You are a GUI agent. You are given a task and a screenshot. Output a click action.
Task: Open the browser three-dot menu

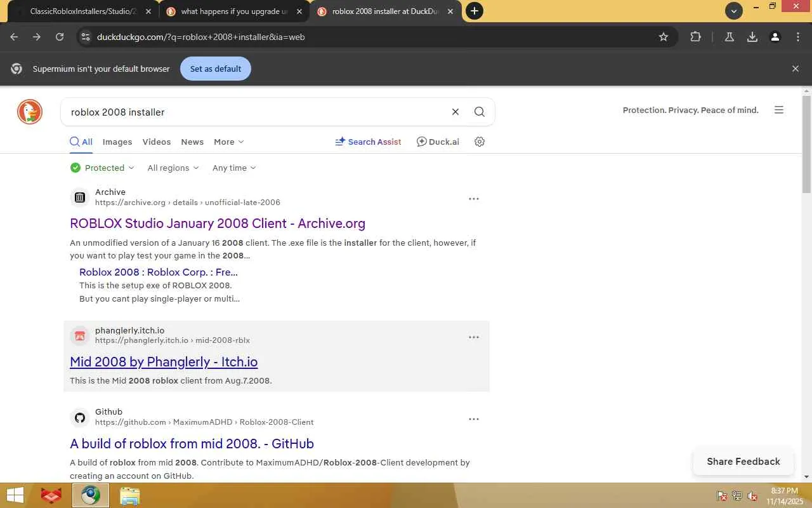(798, 37)
